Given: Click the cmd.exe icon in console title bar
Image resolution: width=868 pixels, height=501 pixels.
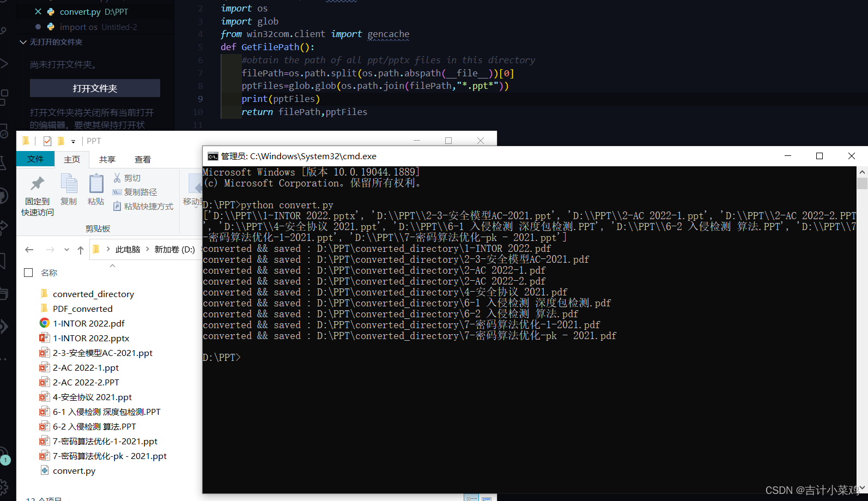Looking at the screenshot, I should (x=213, y=156).
